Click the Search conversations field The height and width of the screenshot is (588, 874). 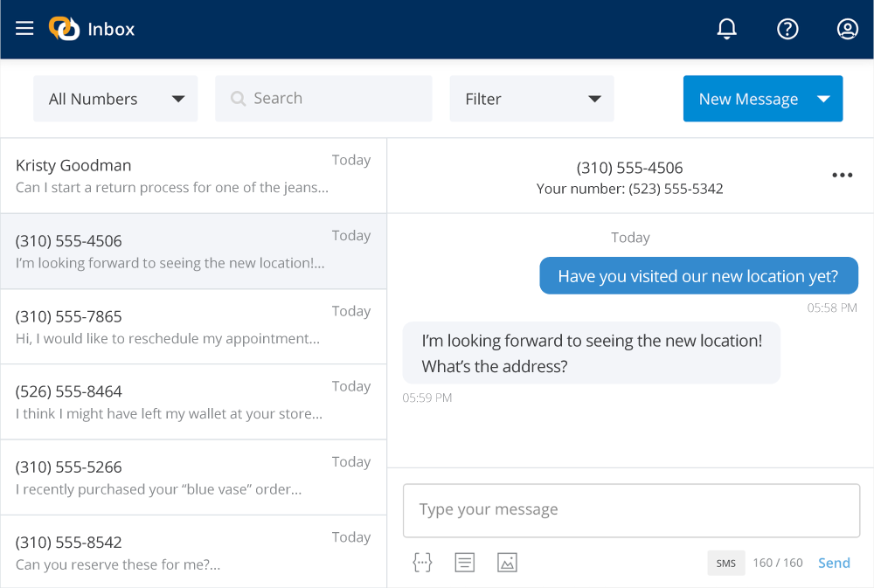(x=323, y=99)
